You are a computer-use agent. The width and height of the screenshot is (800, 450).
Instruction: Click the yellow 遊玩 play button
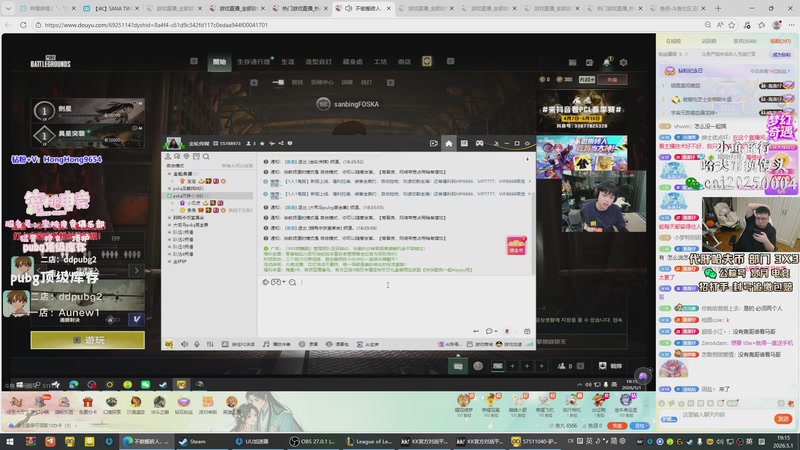click(x=88, y=340)
